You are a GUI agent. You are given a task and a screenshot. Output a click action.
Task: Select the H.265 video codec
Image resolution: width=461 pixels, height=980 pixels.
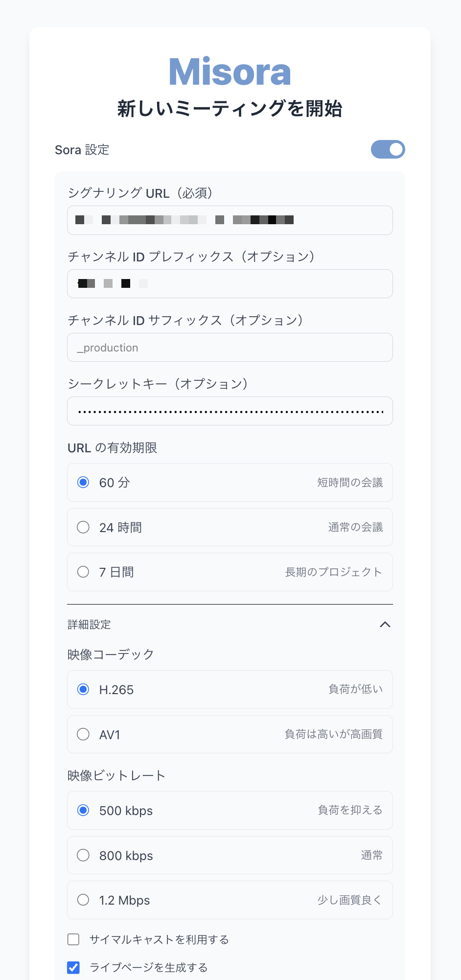(83, 690)
